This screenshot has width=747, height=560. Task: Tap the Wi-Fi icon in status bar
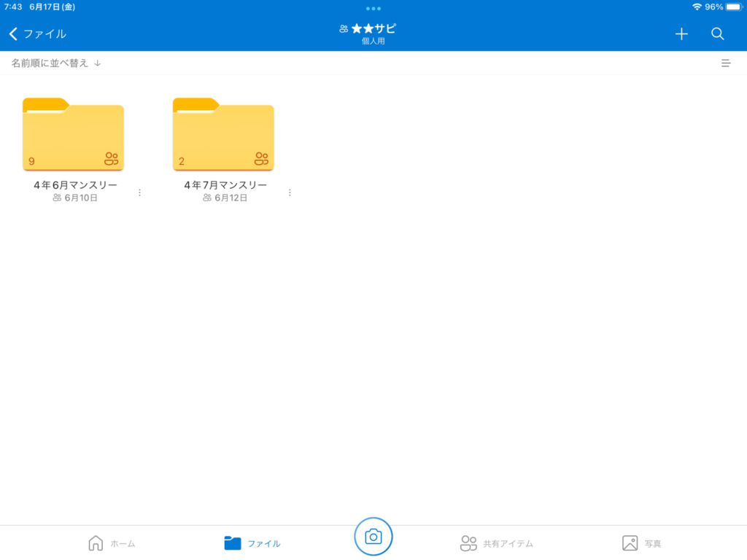click(x=697, y=7)
